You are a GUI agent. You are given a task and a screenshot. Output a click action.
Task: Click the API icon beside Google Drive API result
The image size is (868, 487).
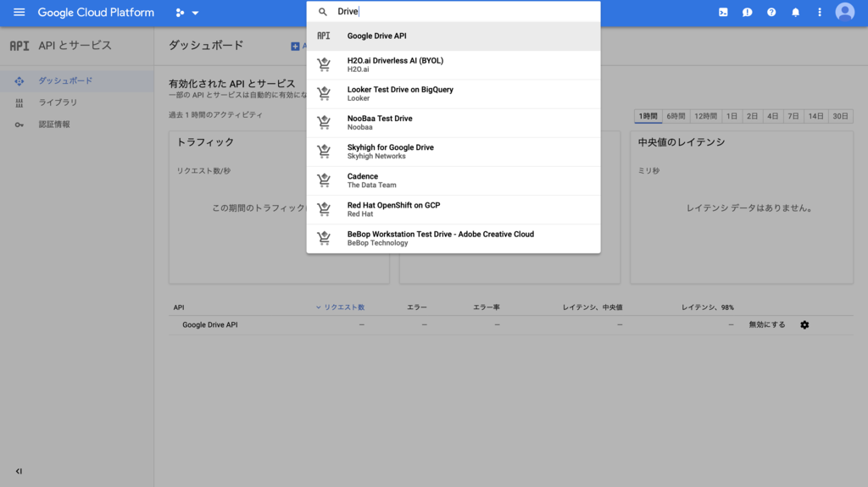coord(323,36)
